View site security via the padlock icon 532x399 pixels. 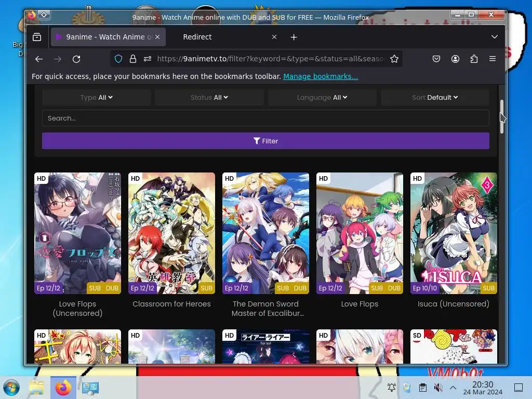133,59
